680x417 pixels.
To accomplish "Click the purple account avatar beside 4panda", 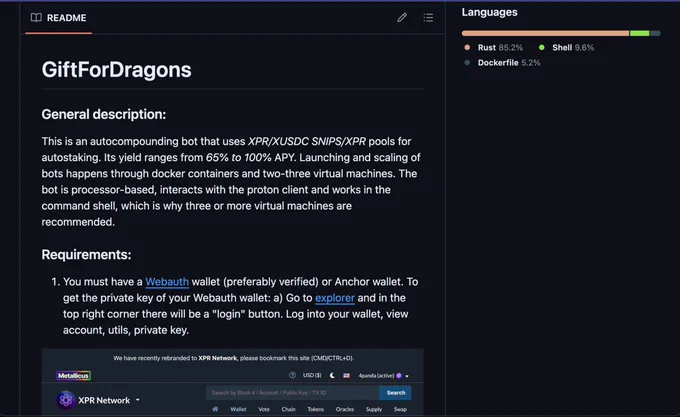I will click(x=399, y=376).
